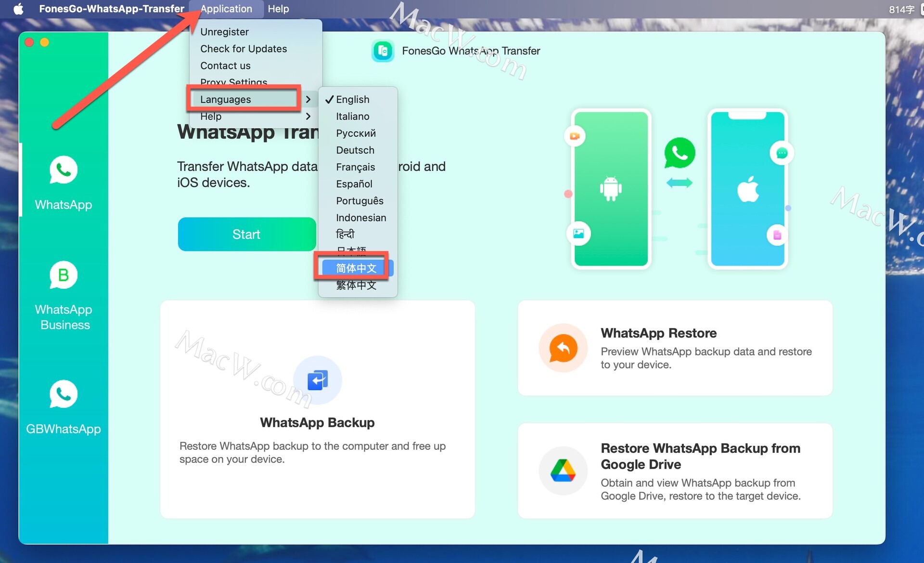Screen dimensions: 924x563
Task: Open the Help menu in the menu bar
Action: coord(278,9)
